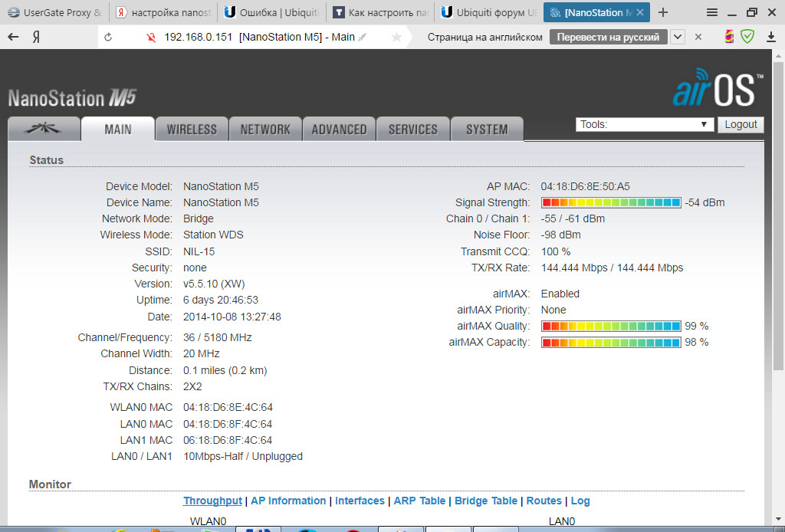This screenshot has height=532, width=785.
Task: Select the SERVICES tab
Action: pyautogui.click(x=413, y=129)
